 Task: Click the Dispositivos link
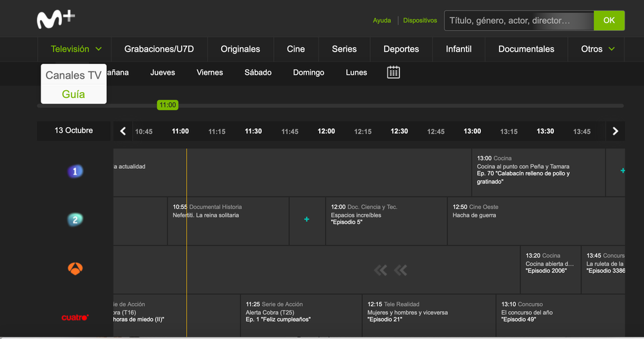tap(420, 21)
